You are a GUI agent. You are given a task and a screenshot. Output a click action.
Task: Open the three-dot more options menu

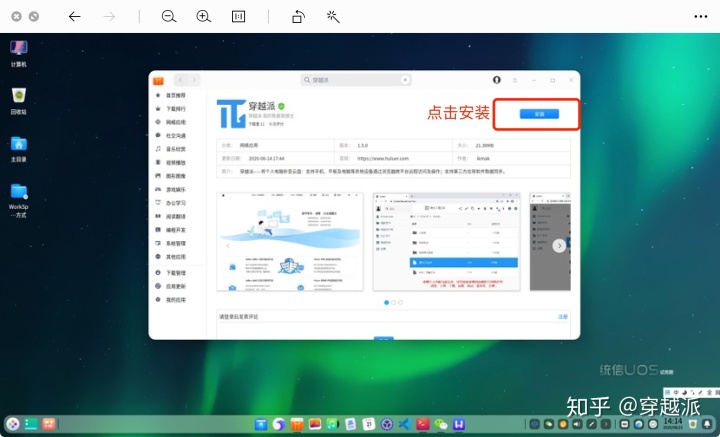(x=701, y=17)
